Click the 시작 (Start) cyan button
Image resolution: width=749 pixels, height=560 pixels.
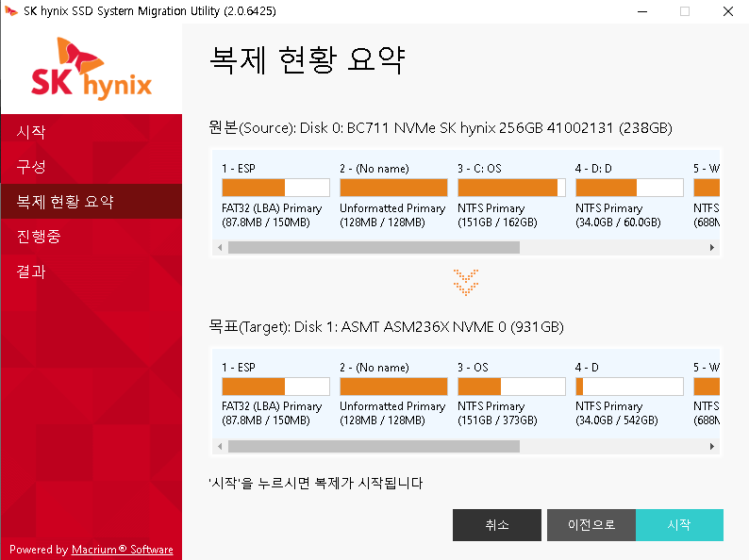679,525
